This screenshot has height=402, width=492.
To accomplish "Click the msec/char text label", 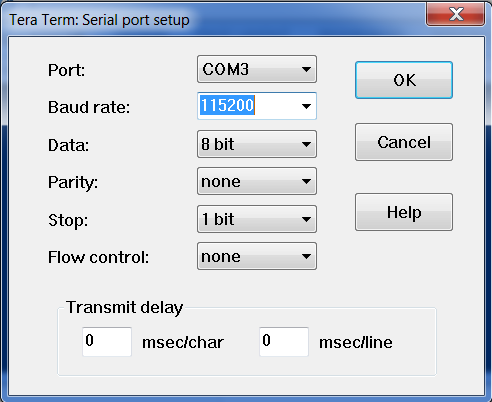I will pos(183,343).
